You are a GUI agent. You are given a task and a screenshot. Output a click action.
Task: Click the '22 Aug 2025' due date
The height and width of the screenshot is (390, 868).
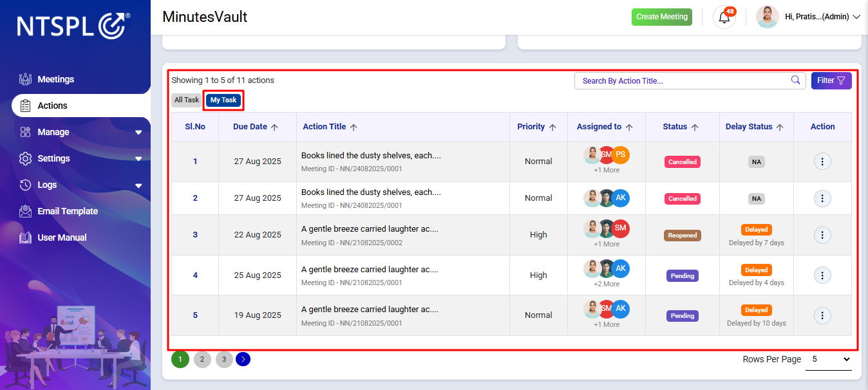coord(258,235)
